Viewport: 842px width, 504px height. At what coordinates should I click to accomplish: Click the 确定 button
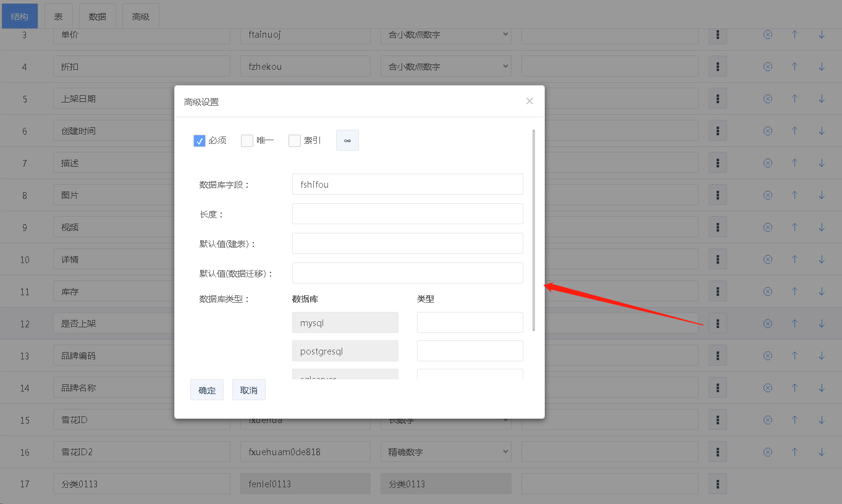207,390
